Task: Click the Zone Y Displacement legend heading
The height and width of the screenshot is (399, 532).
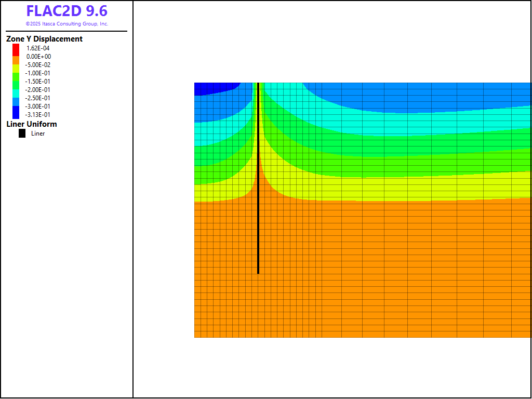Action: click(44, 39)
